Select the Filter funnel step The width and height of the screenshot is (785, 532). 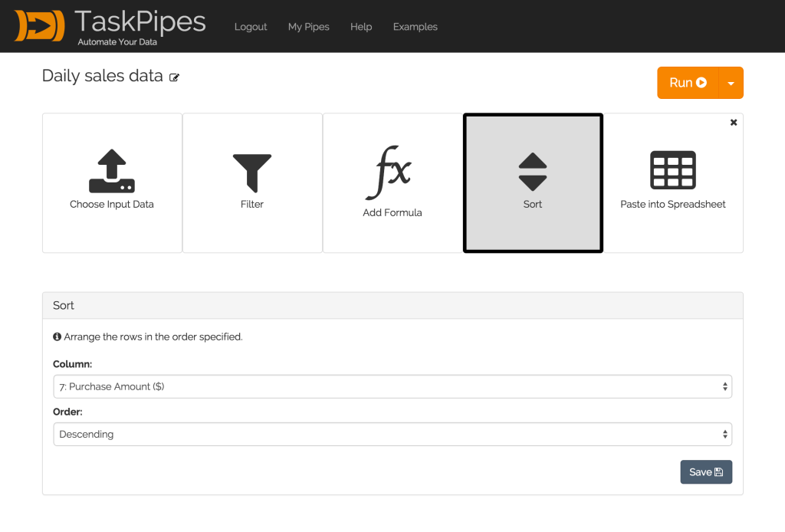tap(252, 182)
